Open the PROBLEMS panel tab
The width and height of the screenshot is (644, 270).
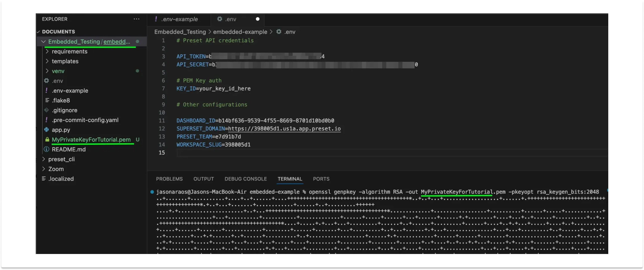[169, 179]
